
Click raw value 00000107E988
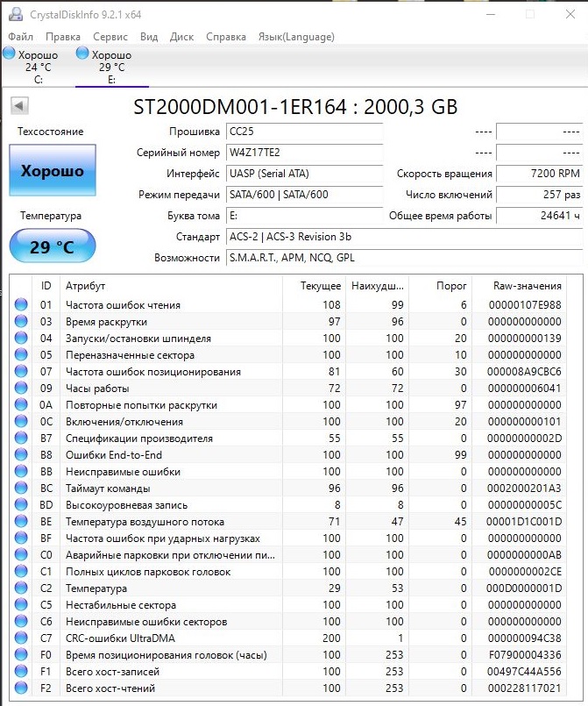pos(525,305)
